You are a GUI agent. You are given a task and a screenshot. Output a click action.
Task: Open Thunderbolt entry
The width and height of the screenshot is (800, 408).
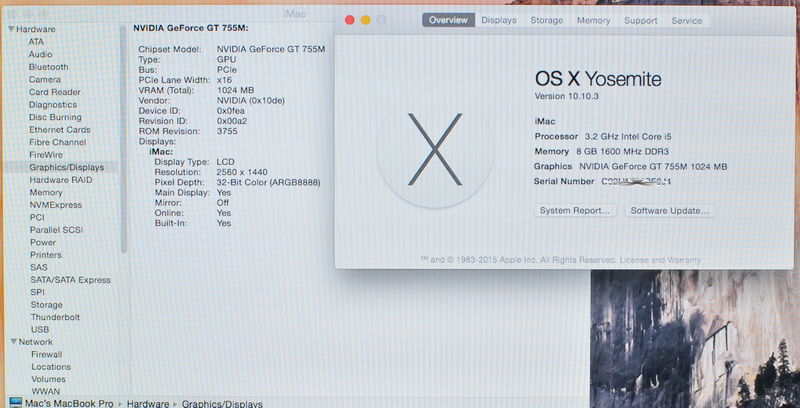(x=55, y=317)
